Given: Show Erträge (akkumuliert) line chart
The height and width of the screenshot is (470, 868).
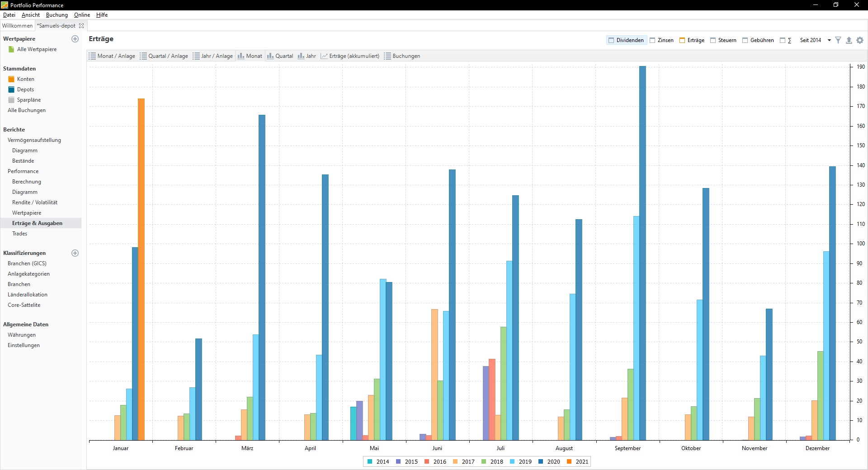Looking at the screenshot, I should tap(350, 56).
